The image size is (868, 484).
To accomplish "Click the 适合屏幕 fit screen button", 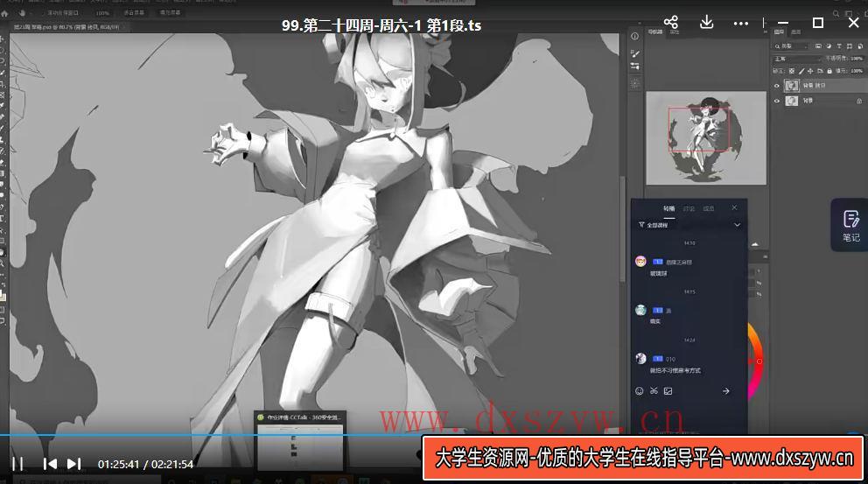I will (x=133, y=12).
